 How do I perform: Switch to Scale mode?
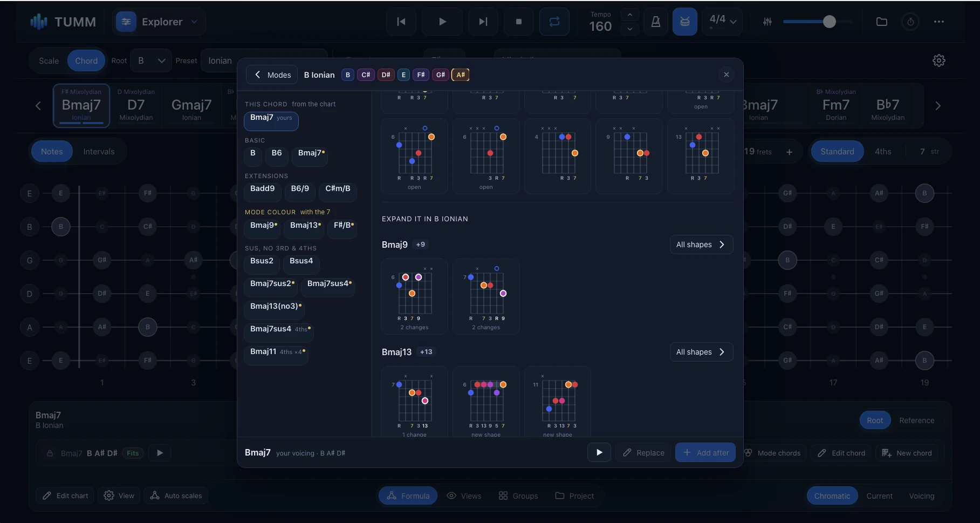click(49, 61)
